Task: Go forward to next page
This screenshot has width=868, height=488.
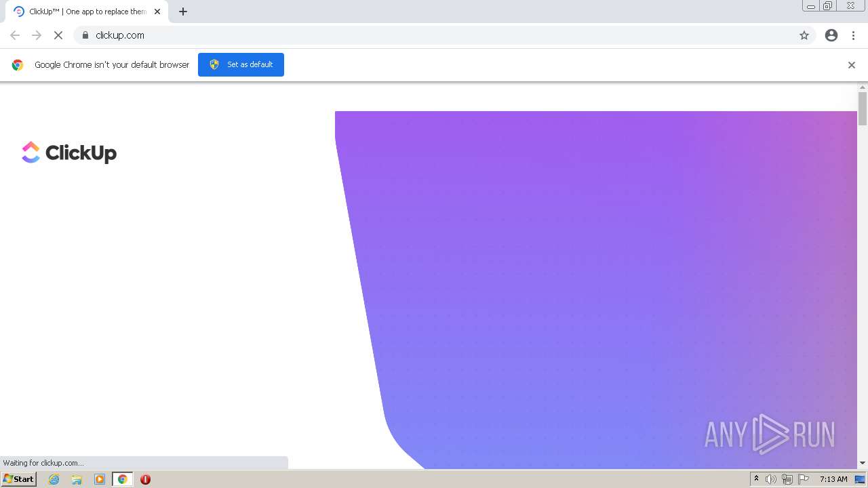Action: [x=37, y=35]
